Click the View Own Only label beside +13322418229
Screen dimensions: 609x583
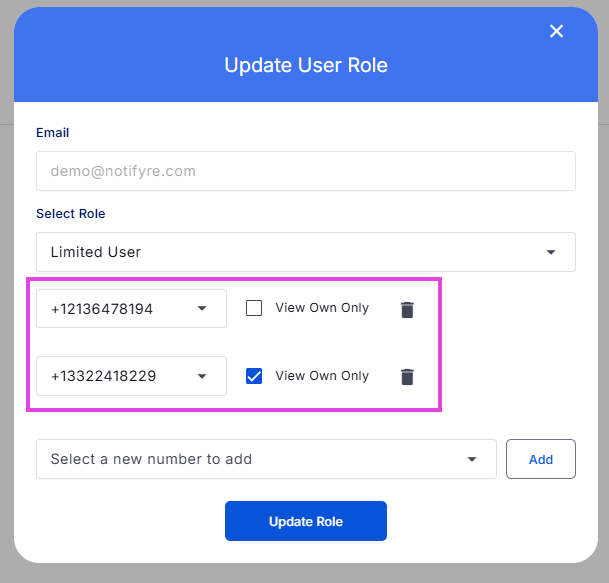pos(322,376)
